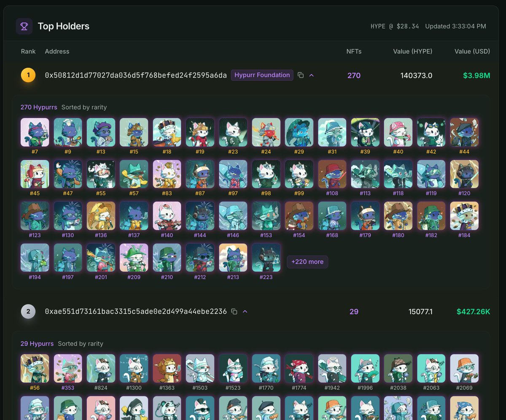View Hypurr #47 thumbnail
Image resolution: width=506 pixels, height=420 pixels.
point(68,174)
